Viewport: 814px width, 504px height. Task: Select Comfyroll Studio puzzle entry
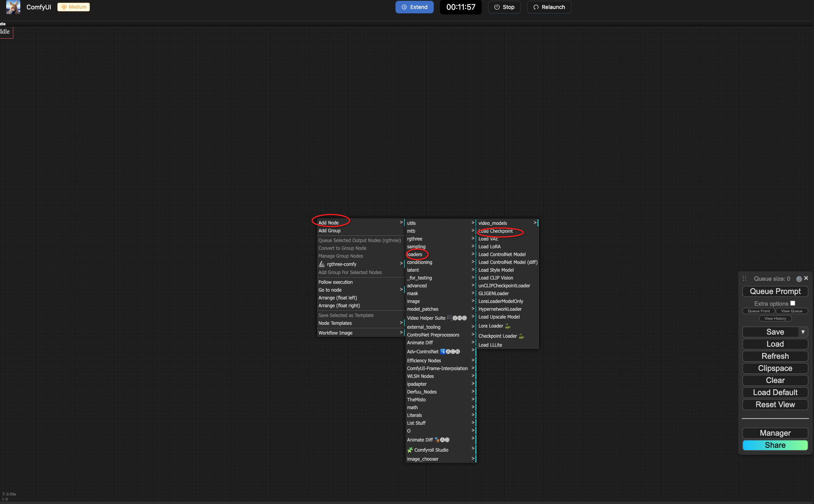pos(431,450)
